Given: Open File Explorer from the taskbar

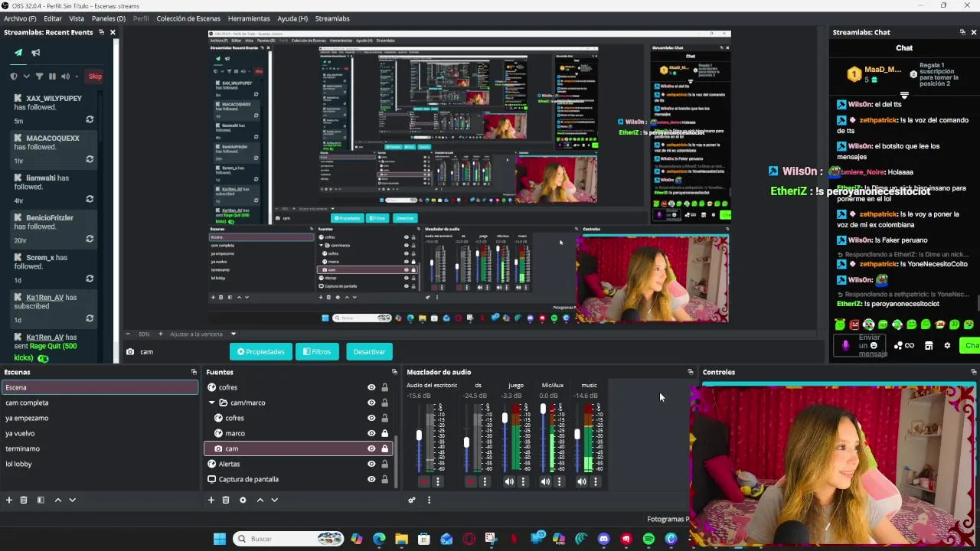Looking at the screenshot, I should coord(401,539).
